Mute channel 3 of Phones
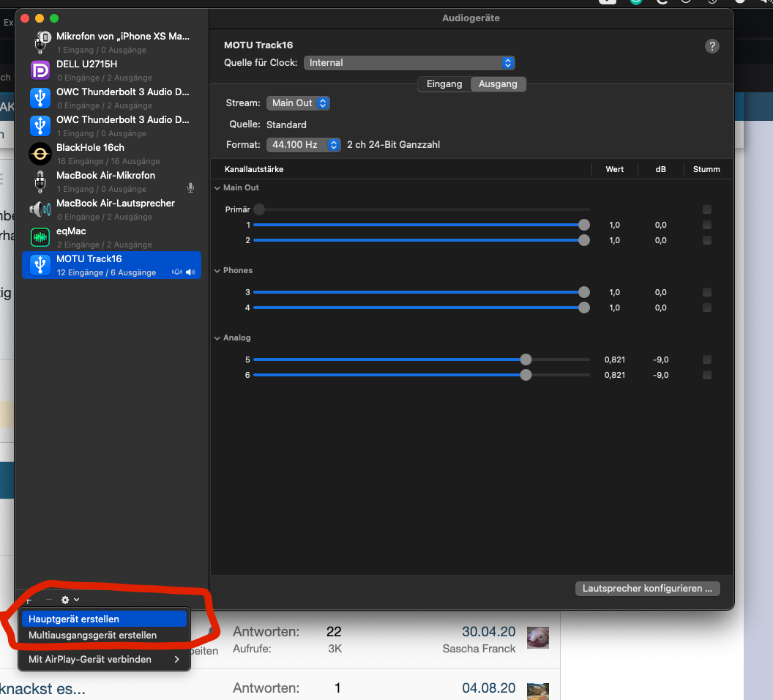Viewport: 773px width, 700px height. click(706, 292)
